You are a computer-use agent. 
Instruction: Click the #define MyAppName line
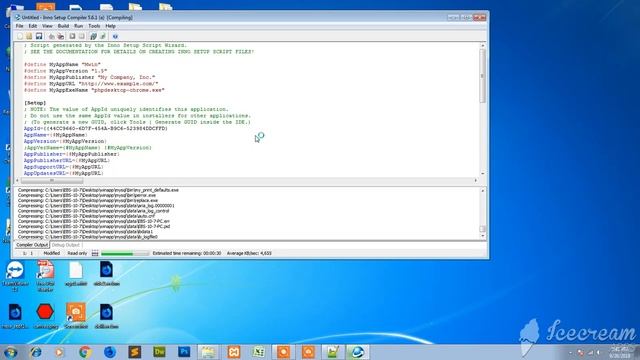click(x=62, y=64)
